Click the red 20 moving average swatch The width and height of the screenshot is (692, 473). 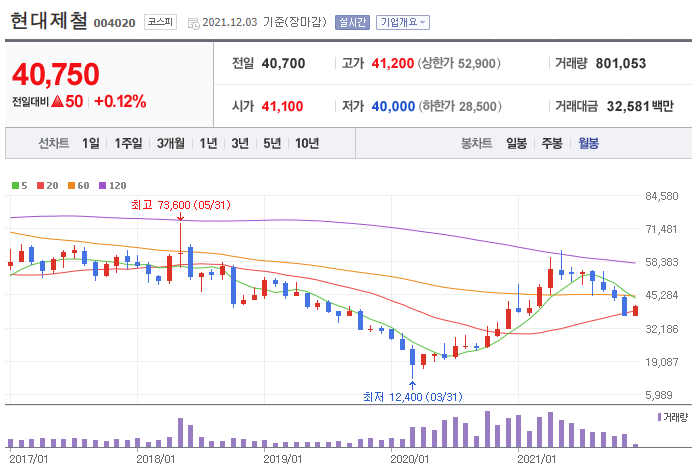[x=41, y=186]
